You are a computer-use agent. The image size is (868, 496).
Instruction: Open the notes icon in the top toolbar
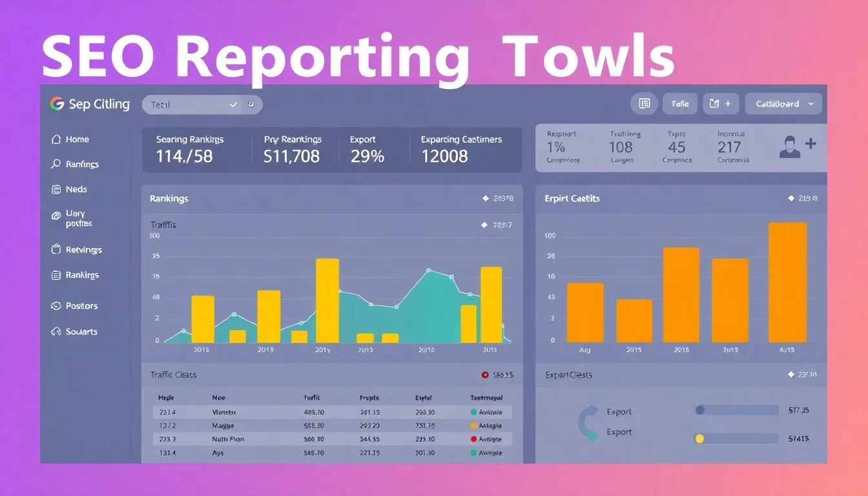click(x=644, y=103)
